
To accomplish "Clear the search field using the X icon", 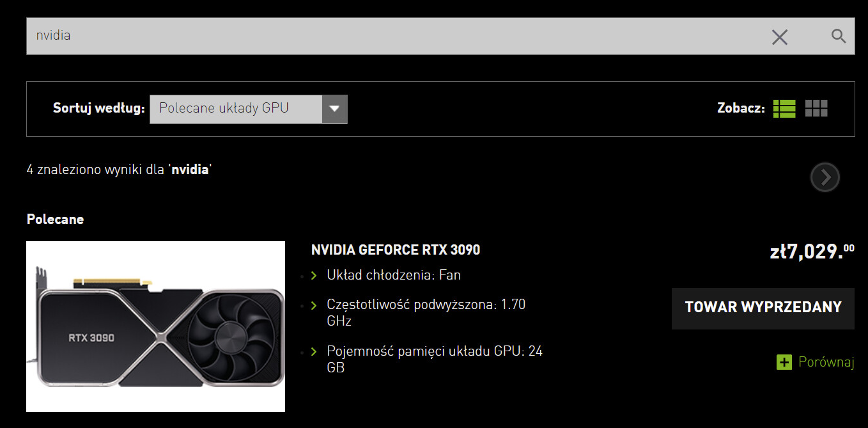I will (779, 37).
